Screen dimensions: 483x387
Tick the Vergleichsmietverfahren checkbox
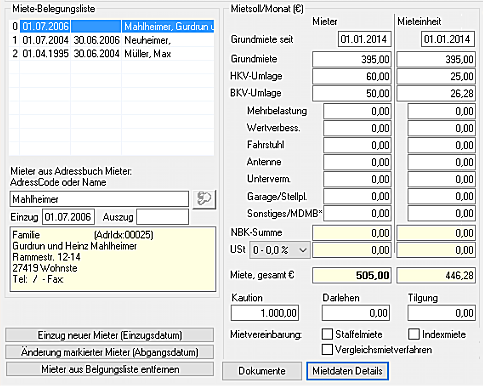coord(327,349)
